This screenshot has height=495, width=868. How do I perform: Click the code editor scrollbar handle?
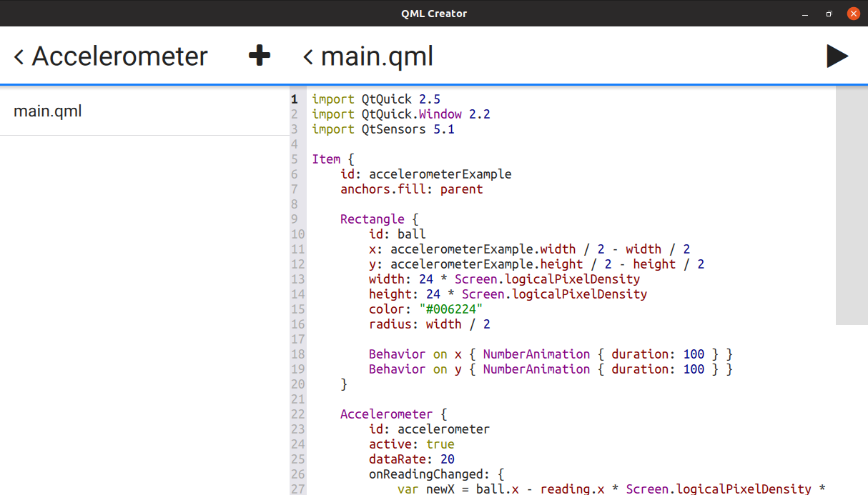click(851, 206)
